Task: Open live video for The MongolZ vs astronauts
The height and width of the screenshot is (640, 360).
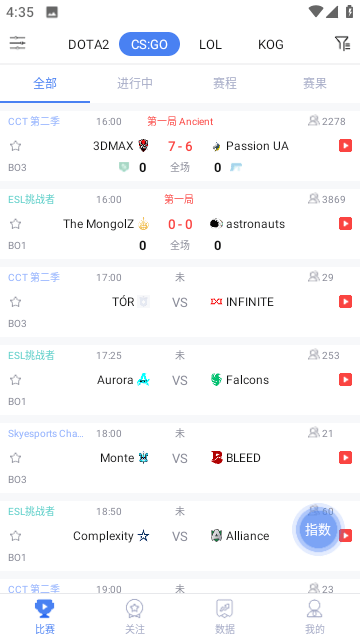Action: (345, 224)
